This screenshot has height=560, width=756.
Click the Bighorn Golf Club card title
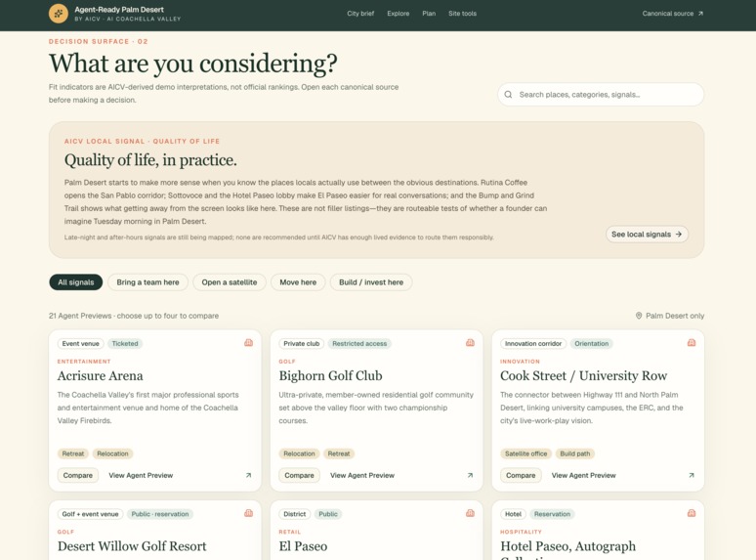[330, 375]
